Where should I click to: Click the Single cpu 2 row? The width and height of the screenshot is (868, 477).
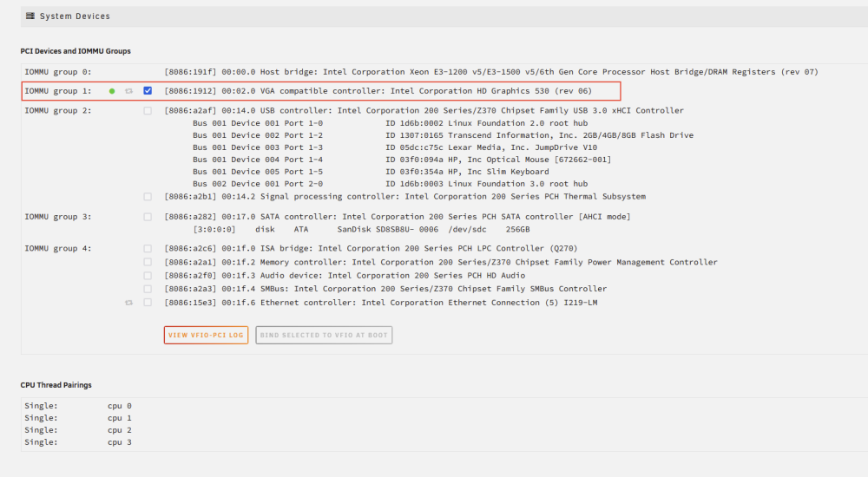pyautogui.click(x=78, y=430)
